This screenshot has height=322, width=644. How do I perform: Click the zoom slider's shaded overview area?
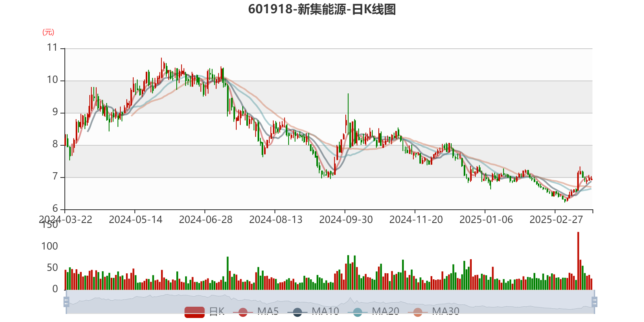pyautogui.click(x=330, y=302)
